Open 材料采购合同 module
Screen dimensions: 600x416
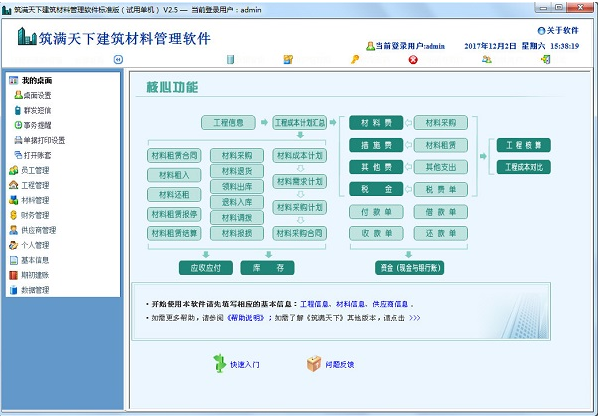tap(300, 233)
